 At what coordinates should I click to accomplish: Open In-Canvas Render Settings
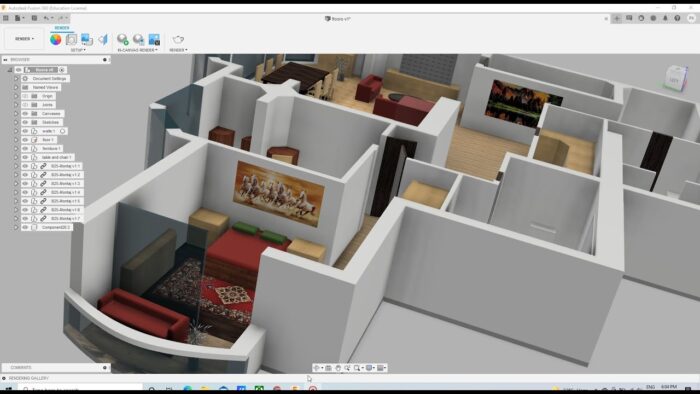tap(138, 39)
